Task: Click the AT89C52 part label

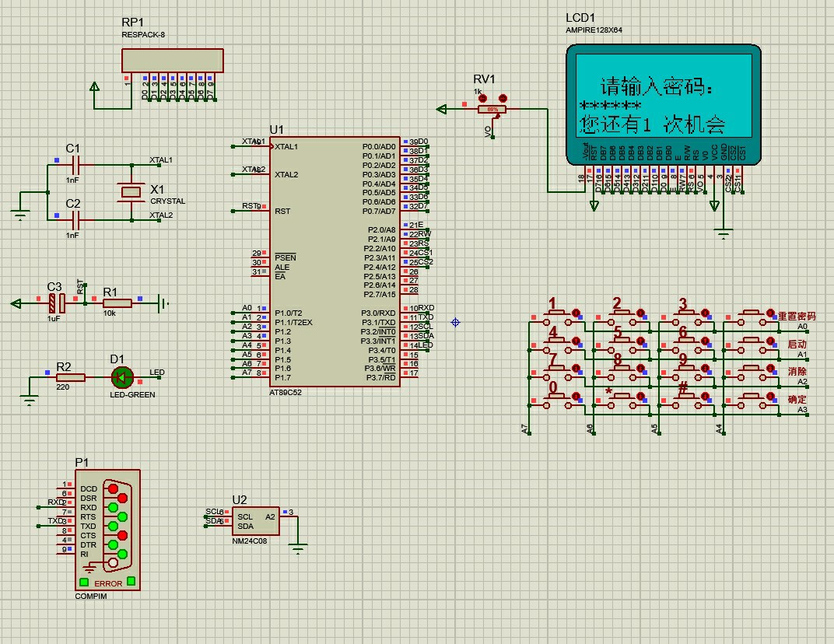Action: coord(286,393)
